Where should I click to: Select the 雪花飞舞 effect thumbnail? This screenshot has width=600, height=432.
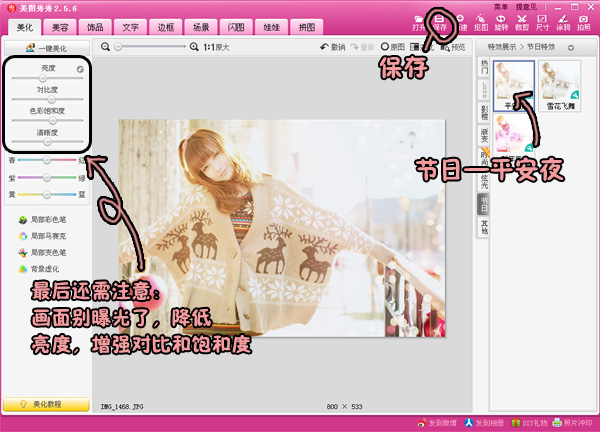point(559,82)
